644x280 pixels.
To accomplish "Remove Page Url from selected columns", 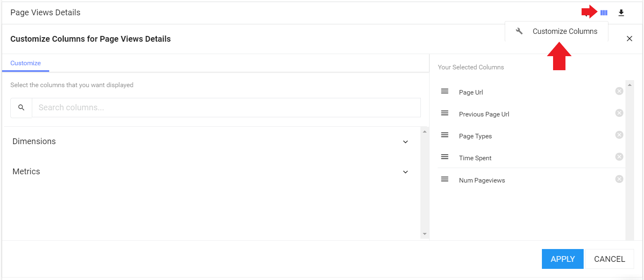I will point(619,91).
